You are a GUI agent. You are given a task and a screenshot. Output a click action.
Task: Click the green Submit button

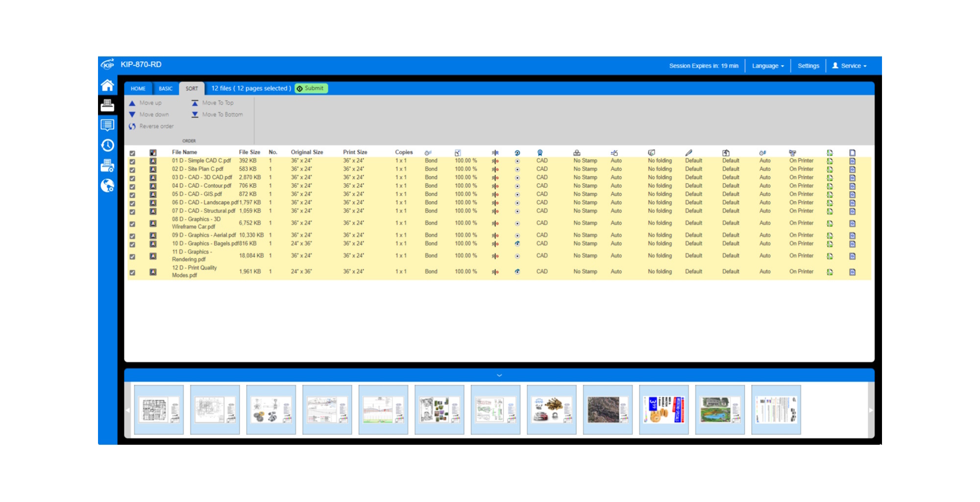(x=311, y=88)
